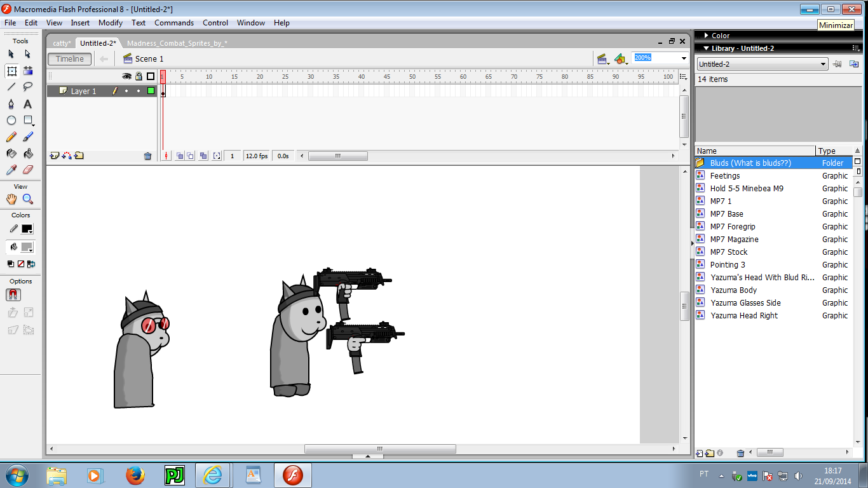Select the Lasso tool
The image size is (868, 488).
(28, 87)
